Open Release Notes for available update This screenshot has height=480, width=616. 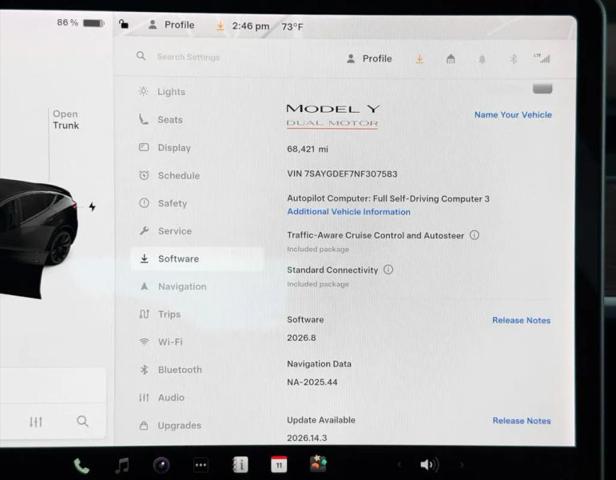pyautogui.click(x=522, y=421)
